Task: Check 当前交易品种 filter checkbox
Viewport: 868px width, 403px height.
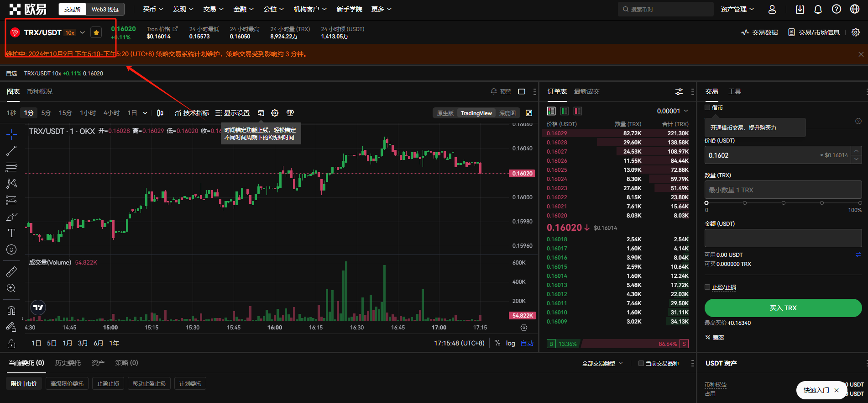Action: (641, 363)
